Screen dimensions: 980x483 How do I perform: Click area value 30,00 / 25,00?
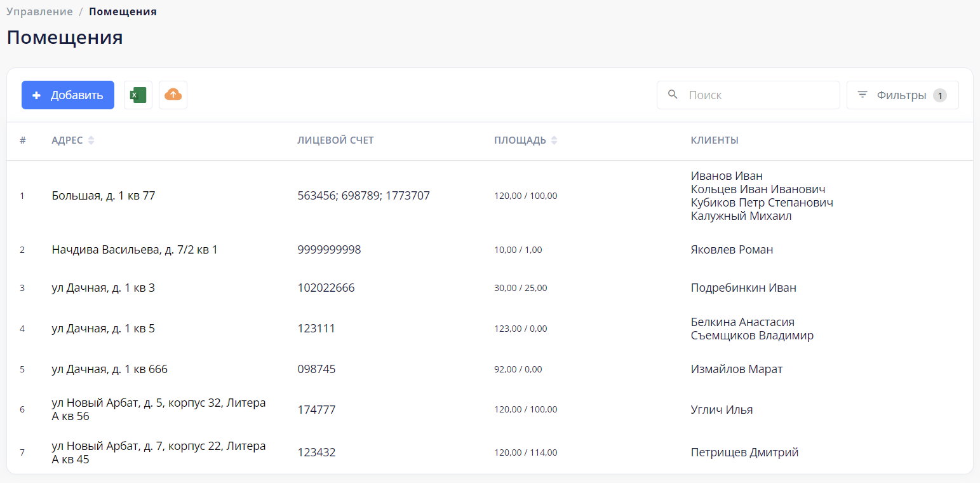[521, 288]
